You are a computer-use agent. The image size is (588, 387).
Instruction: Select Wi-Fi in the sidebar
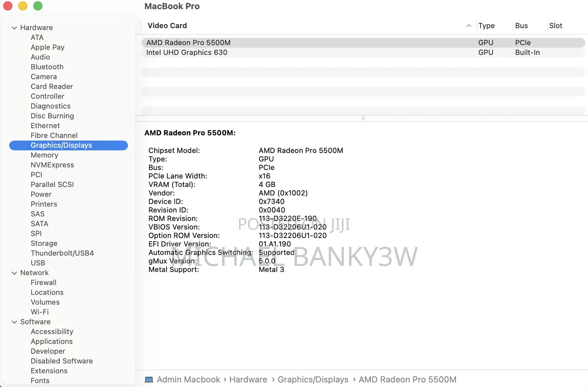tap(40, 312)
